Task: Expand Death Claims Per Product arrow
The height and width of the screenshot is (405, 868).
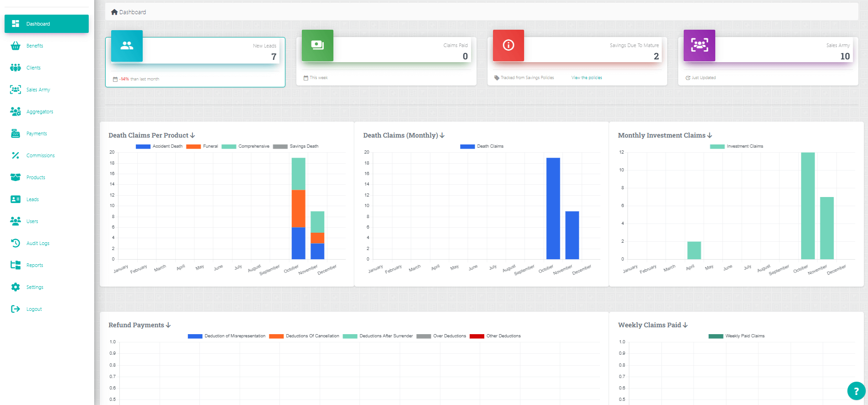Action: pyautogui.click(x=193, y=135)
